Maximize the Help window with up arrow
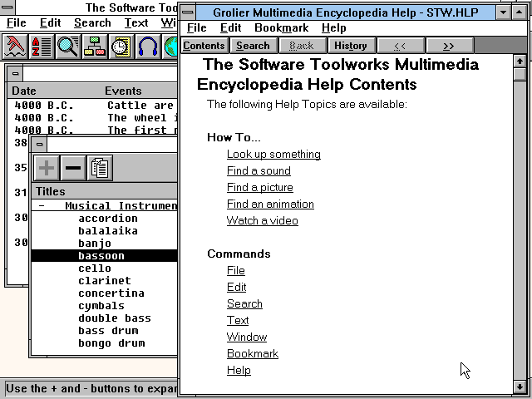Image resolution: width=532 pixels, height=399 pixels. [x=519, y=12]
